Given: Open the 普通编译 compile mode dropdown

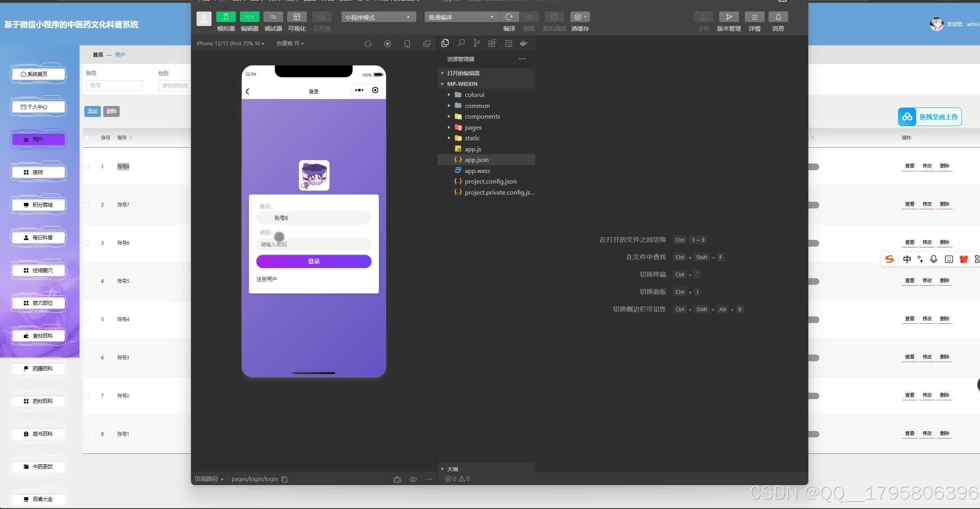Looking at the screenshot, I should pyautogui.click(x=461, y=17).
